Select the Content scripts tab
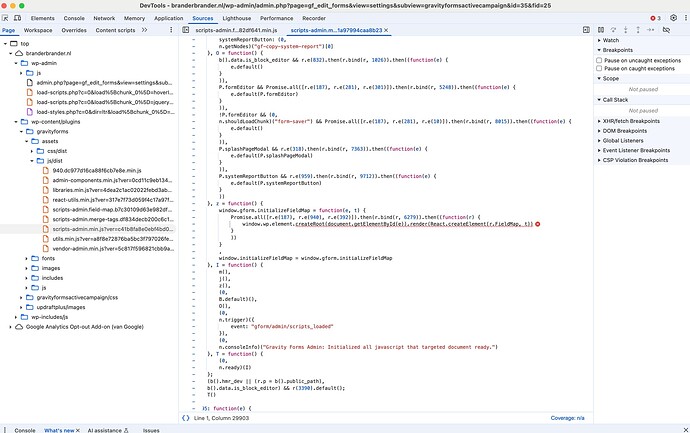 point(115,30)
